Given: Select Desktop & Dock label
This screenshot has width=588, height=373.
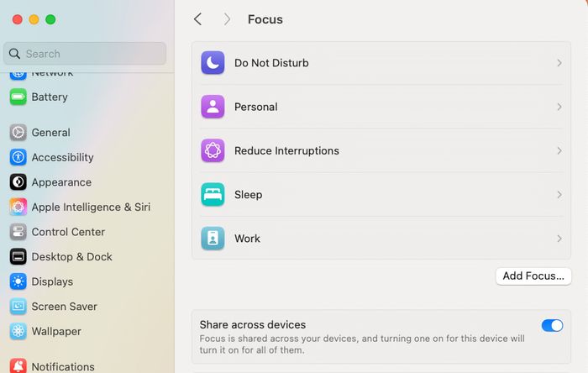Looking at the screenshot, I should click(71, 257).
